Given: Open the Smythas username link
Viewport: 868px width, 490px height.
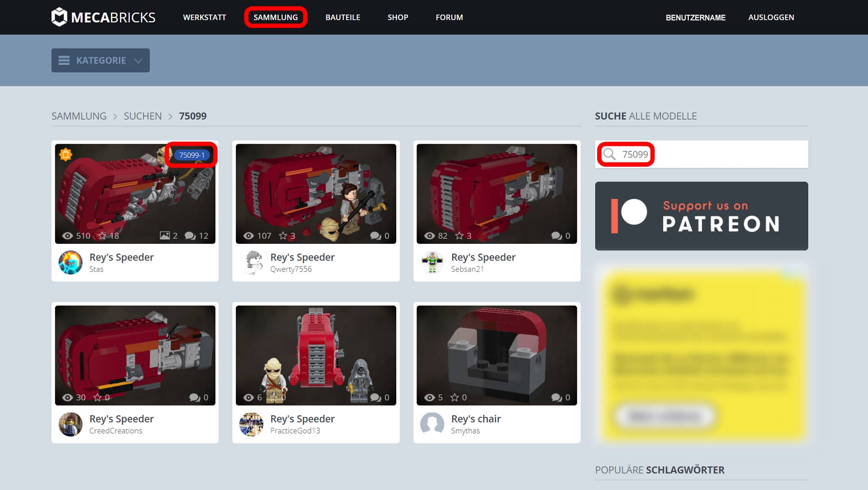Looking at the screenshot, I should click(x=465, y=431).
